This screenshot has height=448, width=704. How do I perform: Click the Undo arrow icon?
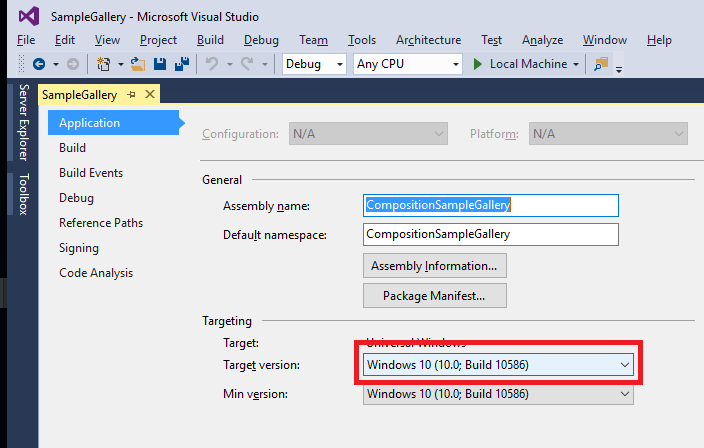pos(212,64)
